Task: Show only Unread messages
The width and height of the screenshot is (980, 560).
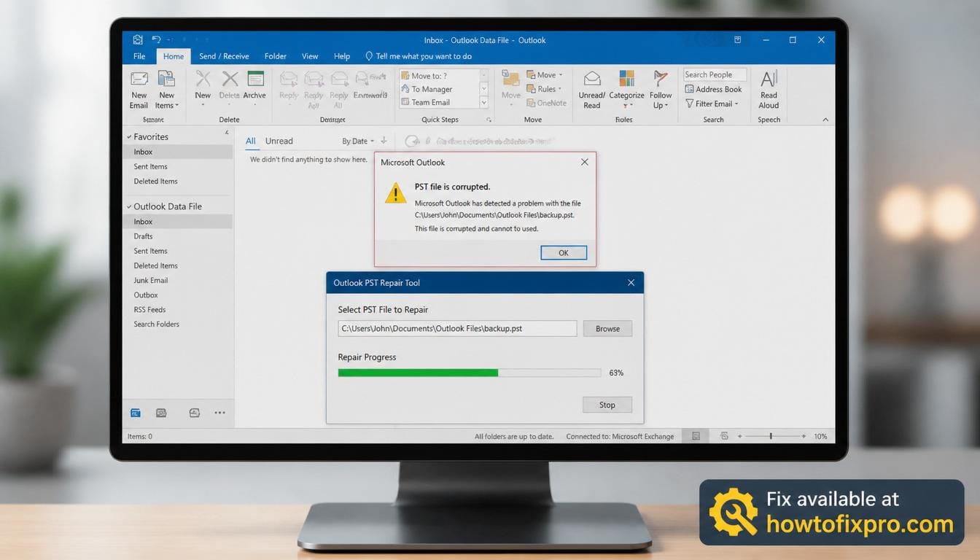Action: [279, 141]
